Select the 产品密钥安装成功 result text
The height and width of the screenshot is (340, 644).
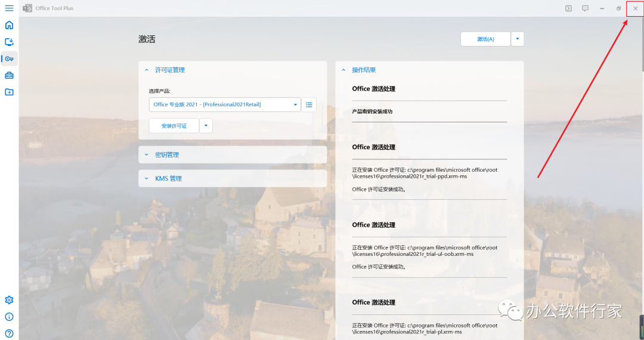[x=372, y=112]
